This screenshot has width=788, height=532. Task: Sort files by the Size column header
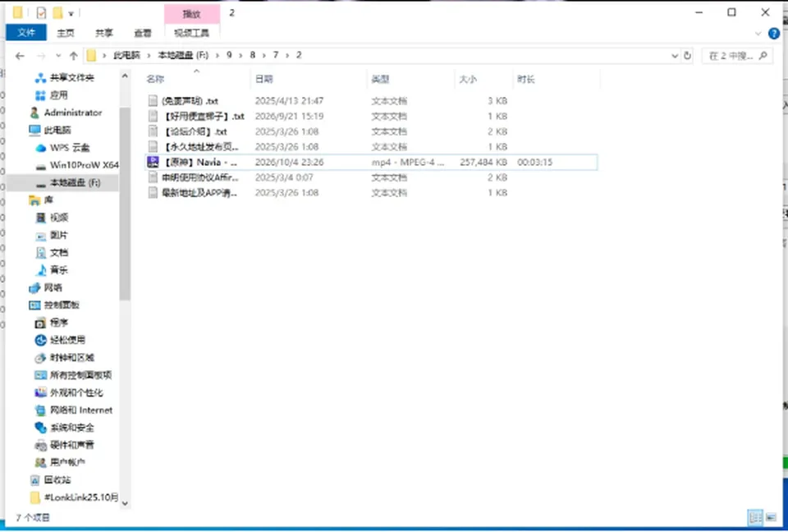coord(467,79)
